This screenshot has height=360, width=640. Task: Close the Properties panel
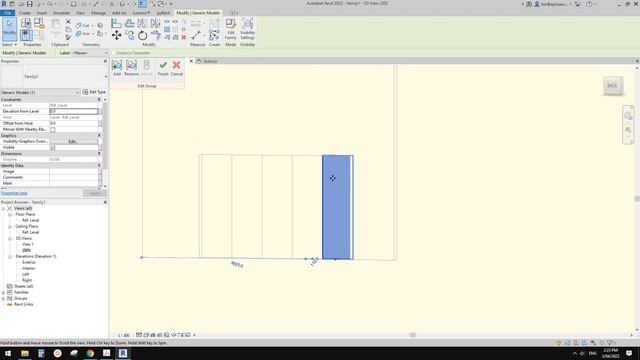pos(105,61)
